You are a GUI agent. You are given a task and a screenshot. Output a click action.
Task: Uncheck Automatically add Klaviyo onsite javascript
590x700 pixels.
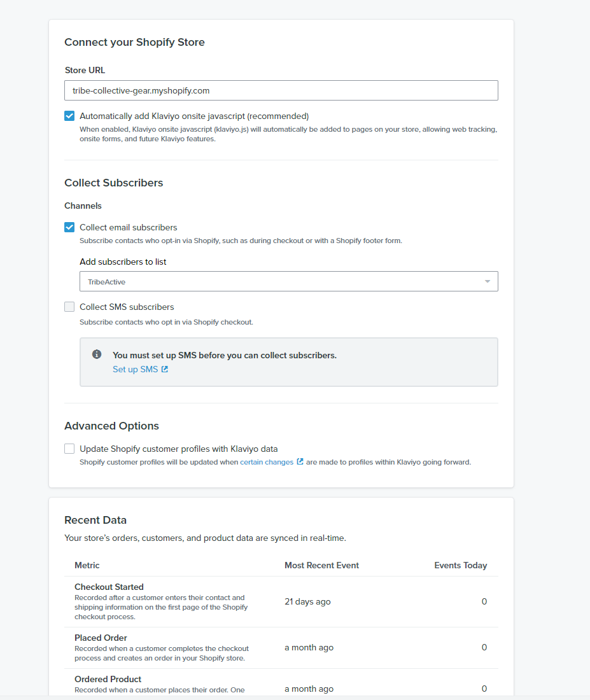(69, 116)
